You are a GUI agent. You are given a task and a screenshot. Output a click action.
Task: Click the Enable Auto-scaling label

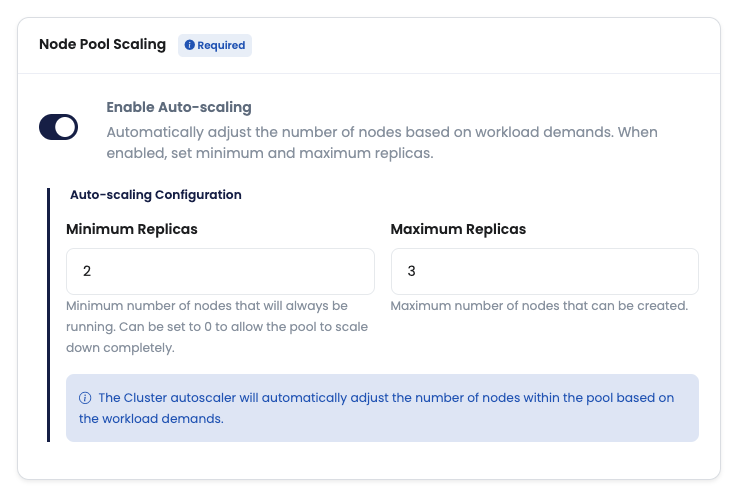point(179,107)
